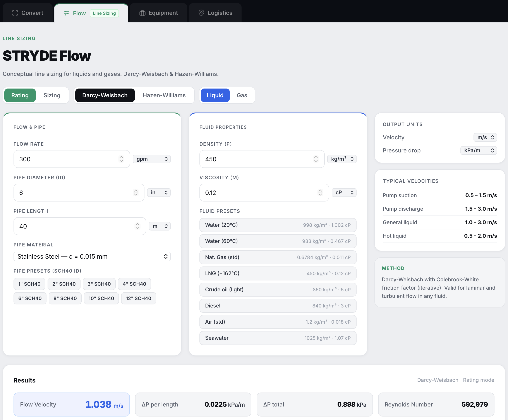Click the flow rate stepper arrows
Image resolution: width=508 pixels, height=420 pixels.
click(x=121, y=159)
